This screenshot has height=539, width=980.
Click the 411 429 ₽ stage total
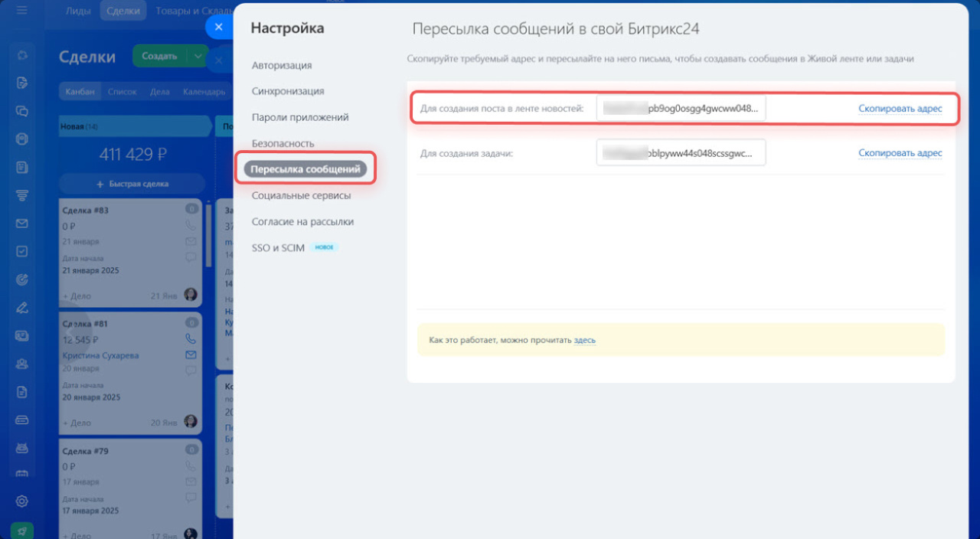(x=132, y=155)
